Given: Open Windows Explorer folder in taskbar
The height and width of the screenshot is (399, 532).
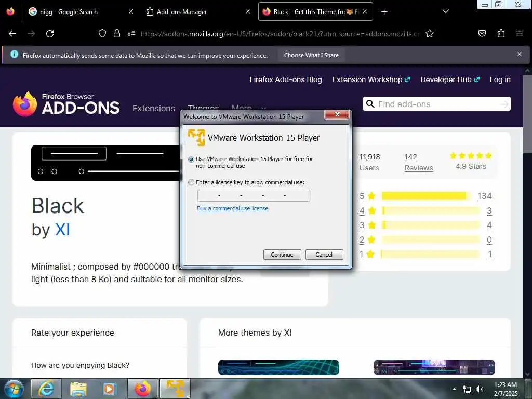Looking at the screenshot, I should point(78,389).
